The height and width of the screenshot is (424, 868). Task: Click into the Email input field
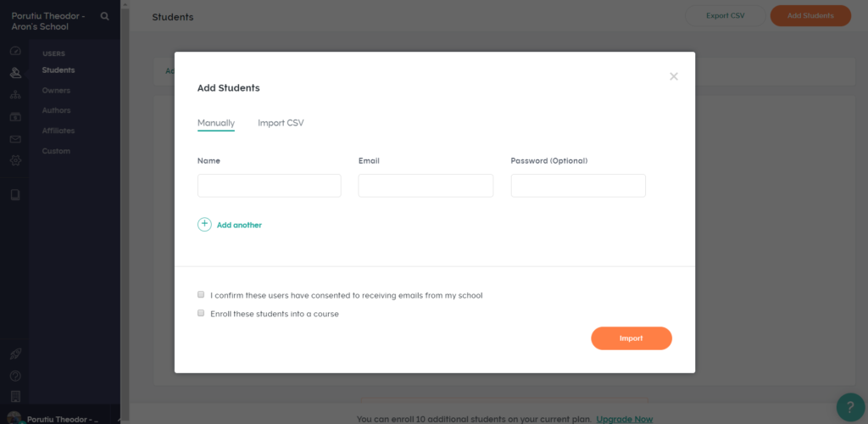point(426,186)
